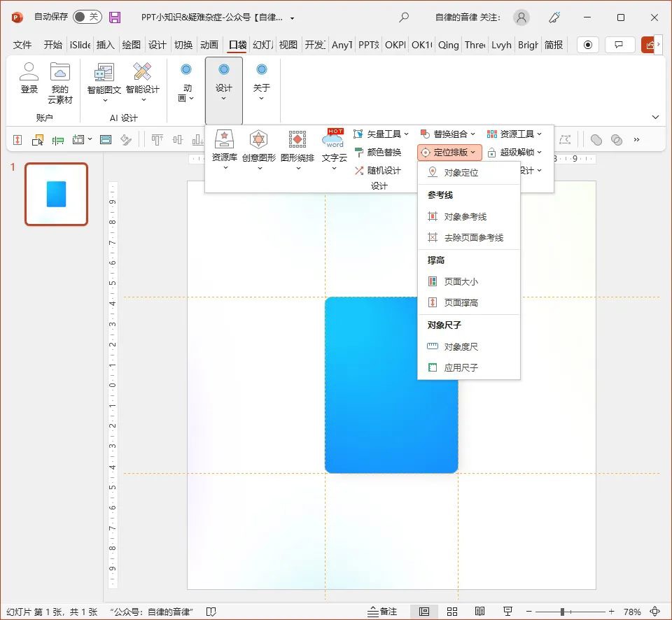Toggle the 自动保存 autosave switch

pos(87,17)
